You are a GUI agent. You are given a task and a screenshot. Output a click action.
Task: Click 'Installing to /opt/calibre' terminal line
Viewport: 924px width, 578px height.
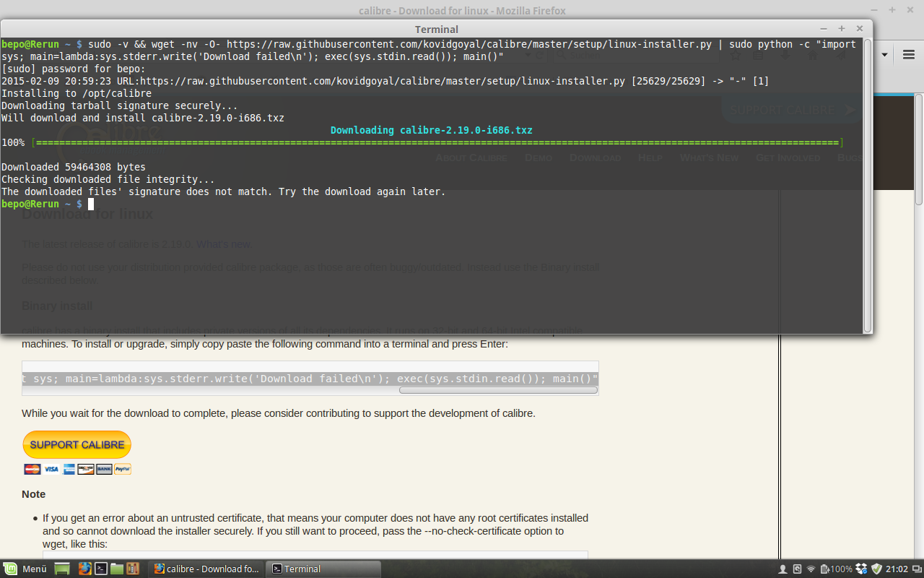pyautogui.click(x=77, y=93)
